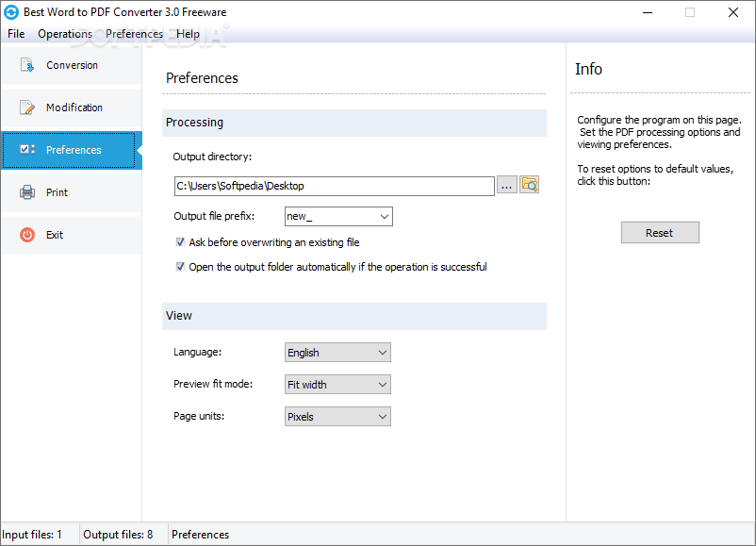
Task: Click the application logo icon in title bar
Action: pos(11,12)
